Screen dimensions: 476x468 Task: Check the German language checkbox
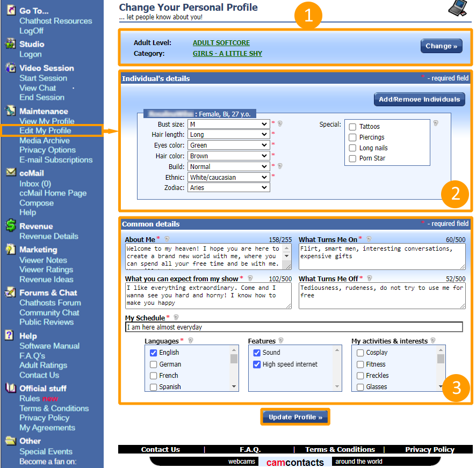[154, 364]
